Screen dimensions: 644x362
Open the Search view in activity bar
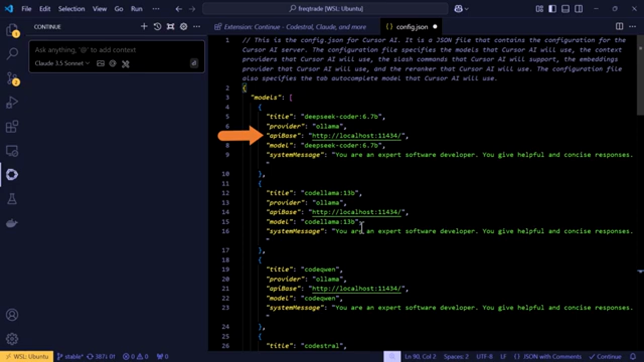[12, 53]
